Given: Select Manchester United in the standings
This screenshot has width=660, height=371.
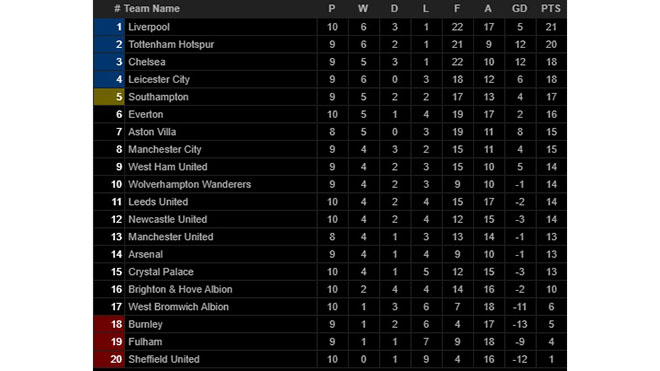Looking at the screenshot, I should coord(170,237).
